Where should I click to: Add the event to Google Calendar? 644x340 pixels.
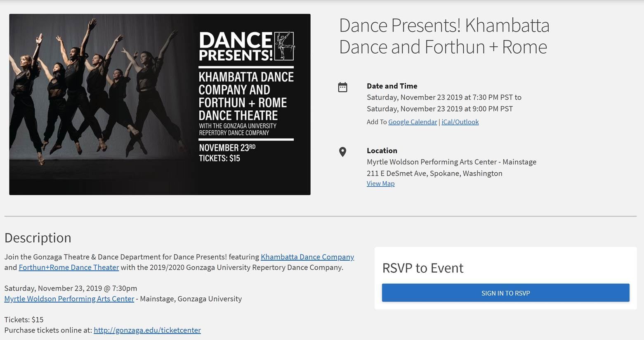pos(413,122)
